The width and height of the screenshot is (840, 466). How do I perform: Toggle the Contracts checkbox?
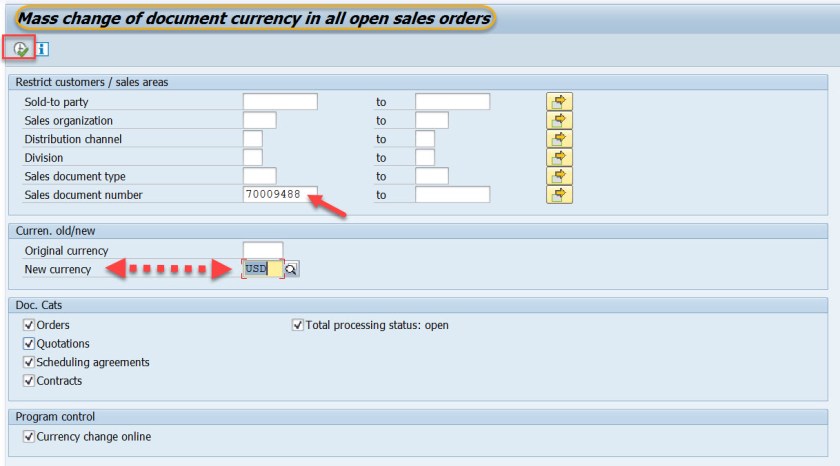pos(29,381)
